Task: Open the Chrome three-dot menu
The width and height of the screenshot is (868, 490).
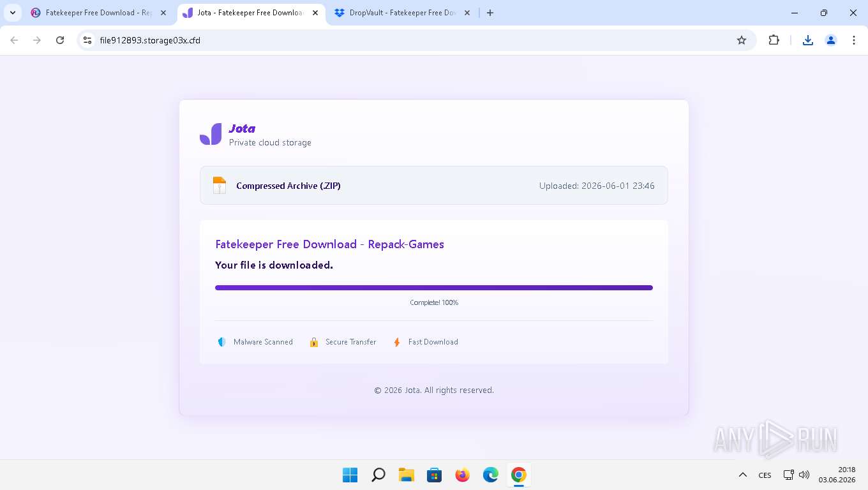Action: 854,40
